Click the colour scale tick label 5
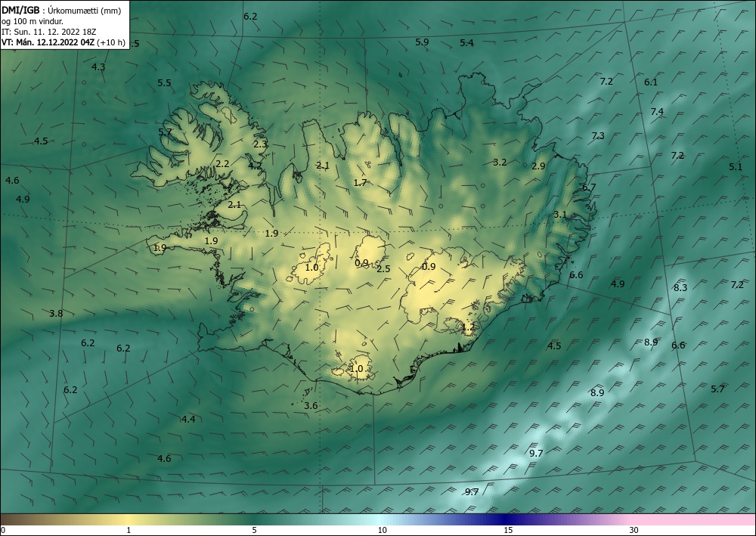 coord(254,530)
